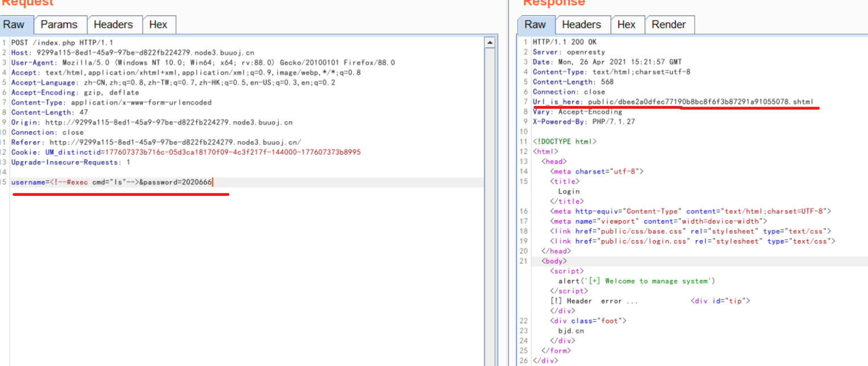868x366 pixels.
Task: Click the </head> closing tag line
Action: coord(556,251)
